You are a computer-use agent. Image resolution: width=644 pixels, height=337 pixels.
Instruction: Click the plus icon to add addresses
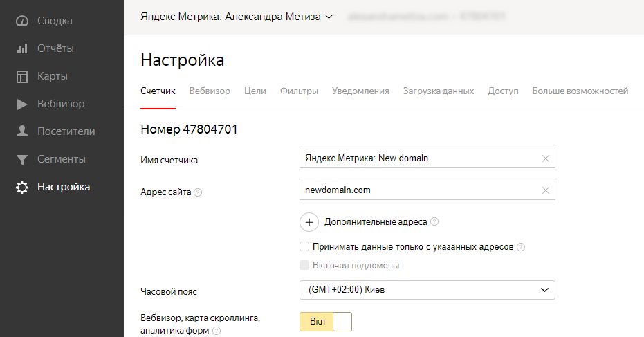[x=309, y=222]
